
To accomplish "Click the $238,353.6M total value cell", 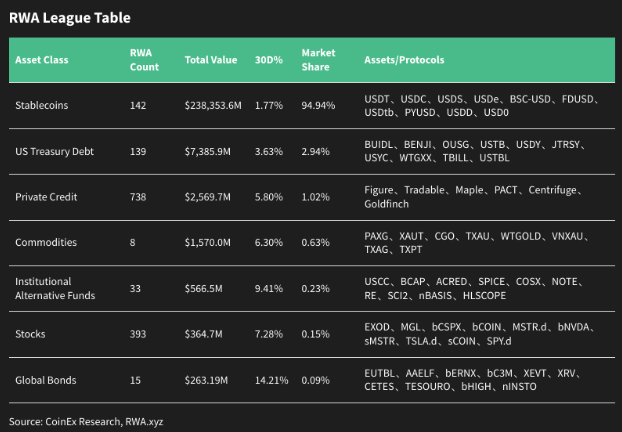I will click(215, 104).
